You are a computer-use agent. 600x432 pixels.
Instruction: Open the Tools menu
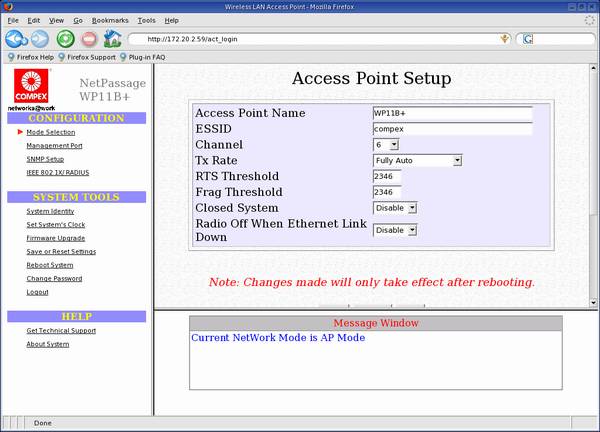click(x=147, y=20)
